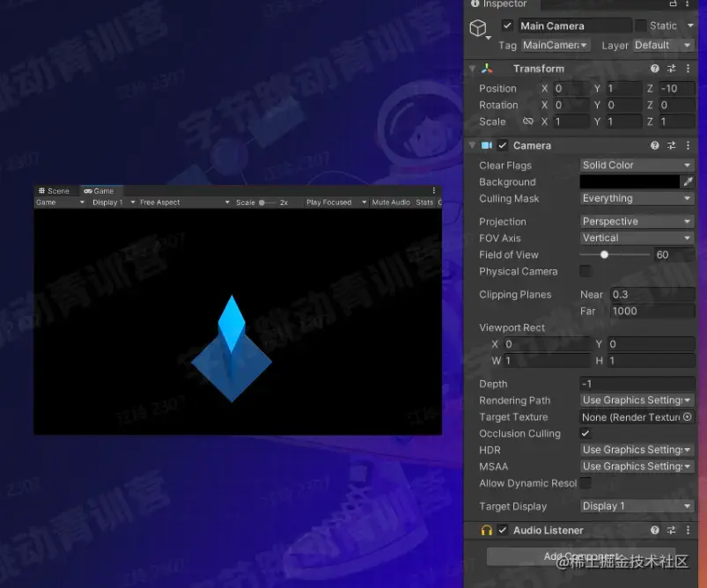707x588 pixels.
Task: Open Transform component more options menu
Action: pos(688,69)
